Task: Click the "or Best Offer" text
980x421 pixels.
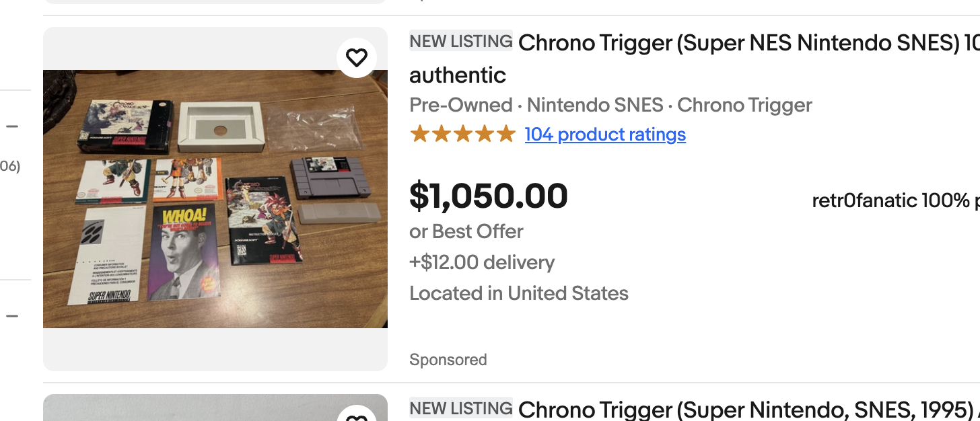Action: [x=466, y=231]
